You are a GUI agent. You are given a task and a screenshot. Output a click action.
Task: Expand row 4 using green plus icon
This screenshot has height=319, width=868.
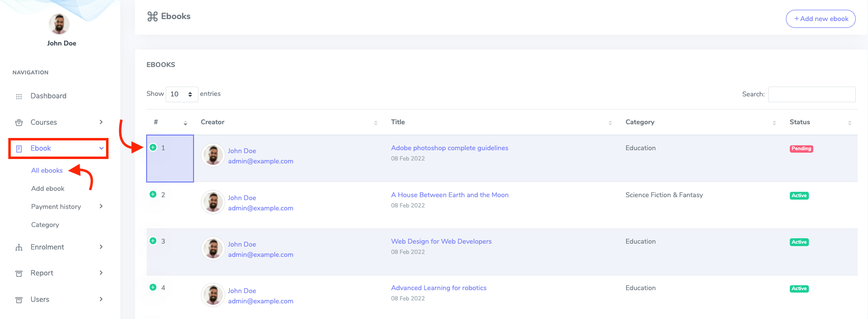click(x=153, y=287)
